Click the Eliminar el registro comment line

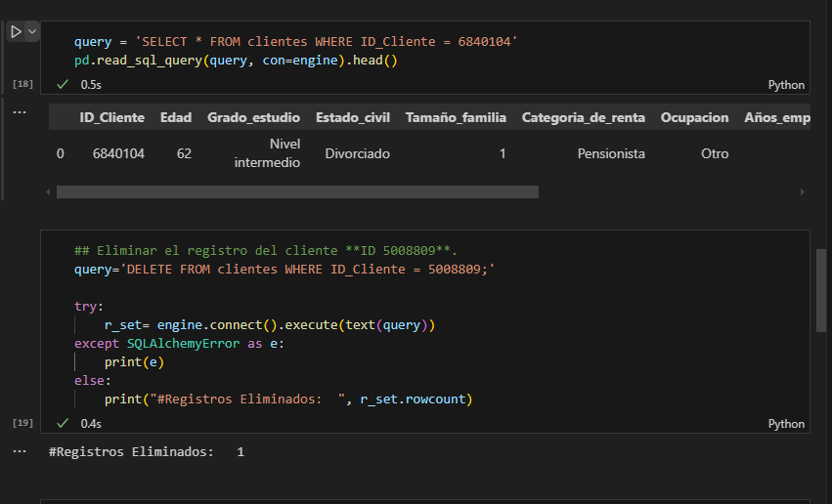click(x=265, y=251)
